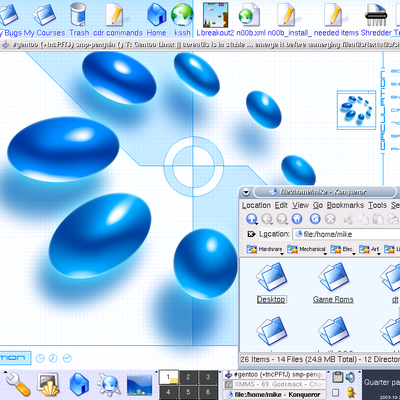Click the show desktop icon in panel
400x400 pixels.
49,384
